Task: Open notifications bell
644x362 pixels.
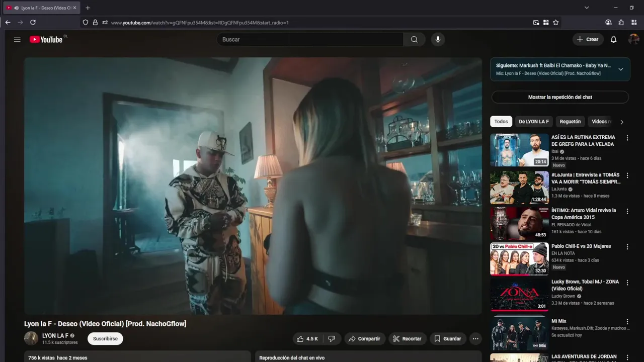Action: (613, 39)
